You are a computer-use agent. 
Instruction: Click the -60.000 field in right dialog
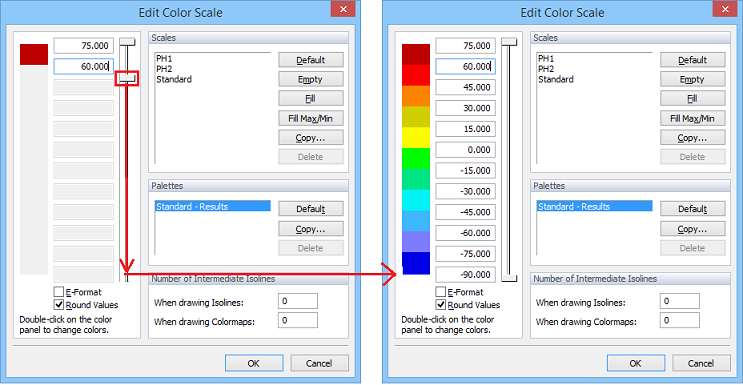tap(465, 233)
